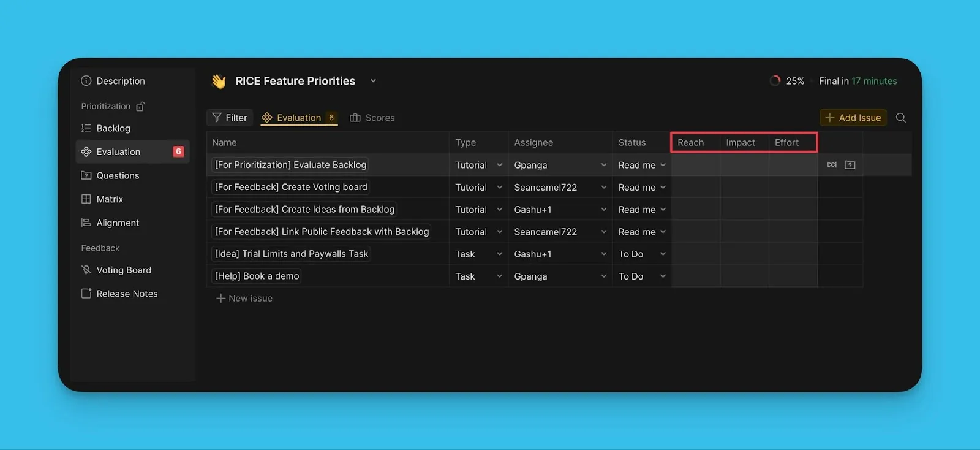Click the Filter button

point(230,118)
